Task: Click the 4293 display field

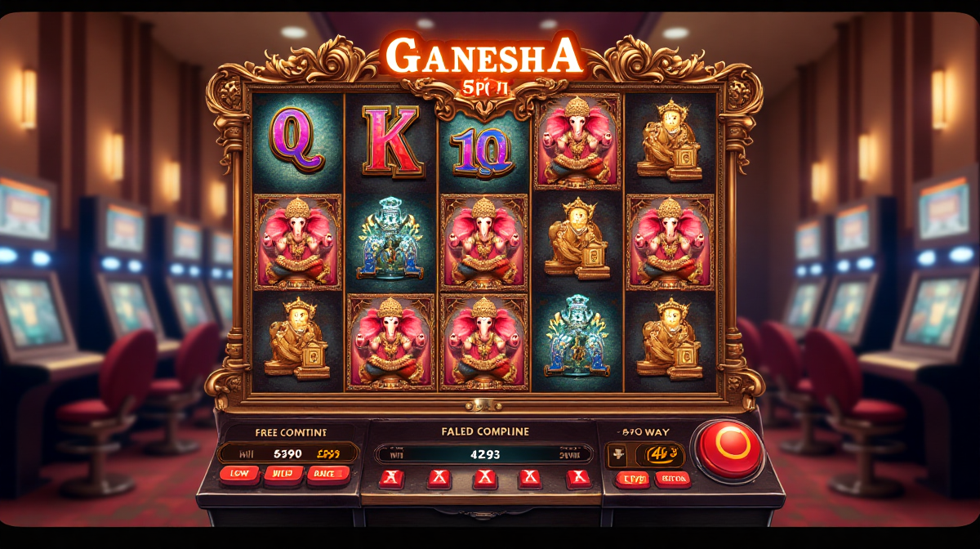Action: pos(485,454)
